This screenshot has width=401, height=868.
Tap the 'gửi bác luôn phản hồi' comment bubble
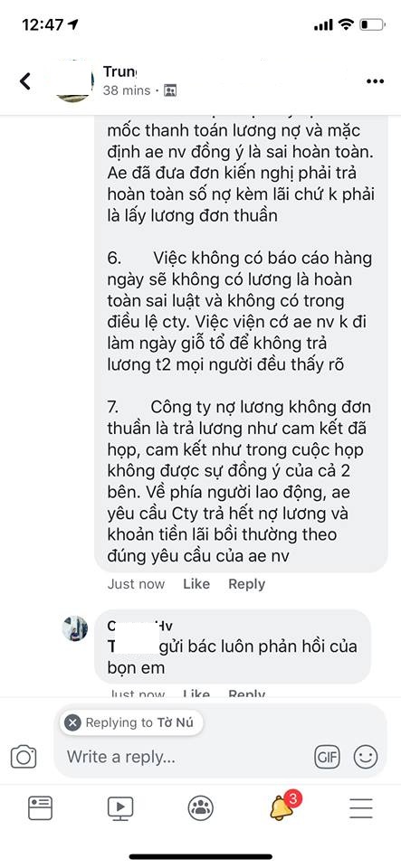233,646
